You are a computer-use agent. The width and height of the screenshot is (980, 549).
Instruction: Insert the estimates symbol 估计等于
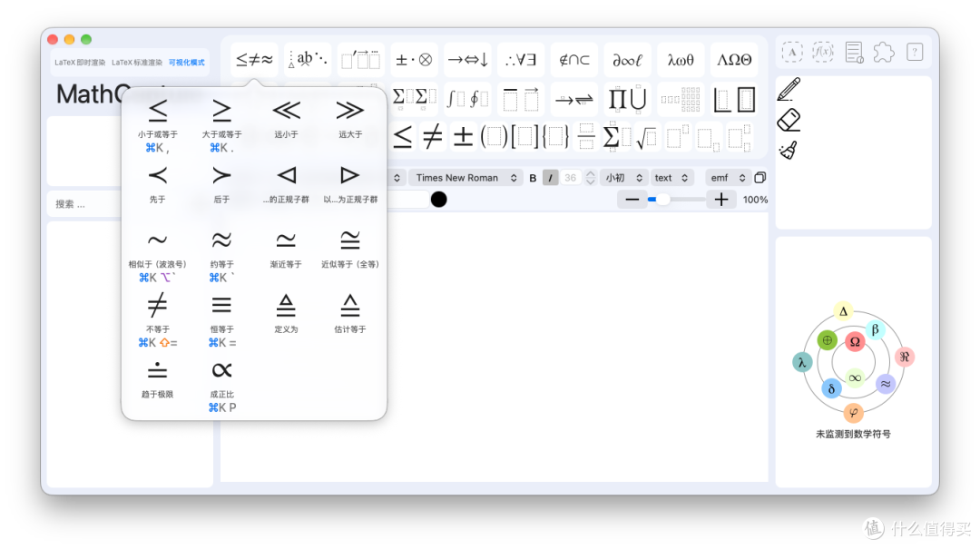pos(350,305)
